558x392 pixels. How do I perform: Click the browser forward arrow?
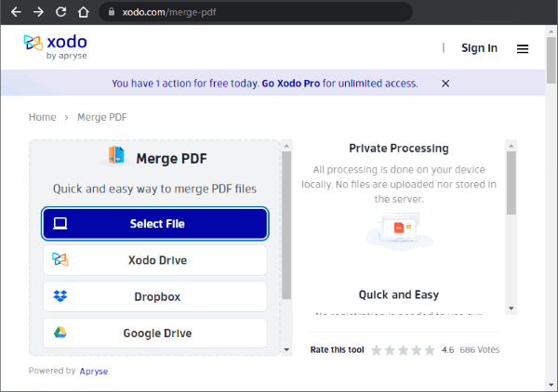pyautogui.click(x=38, y=13)
